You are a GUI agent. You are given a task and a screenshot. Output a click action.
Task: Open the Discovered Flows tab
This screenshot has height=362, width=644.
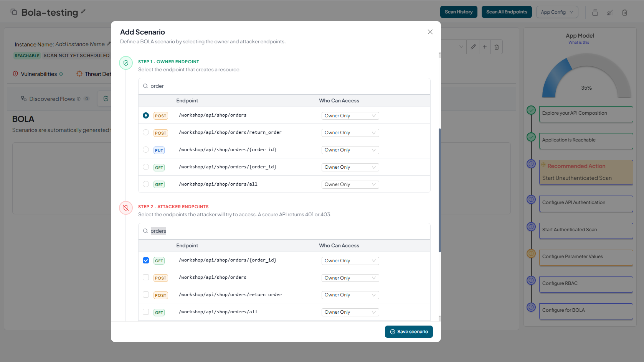(x=52, y=99)
